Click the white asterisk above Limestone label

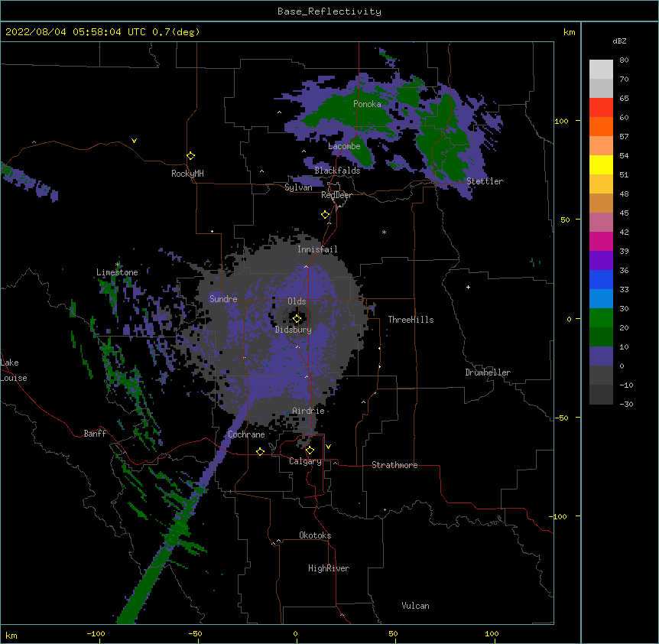[118, 265]
